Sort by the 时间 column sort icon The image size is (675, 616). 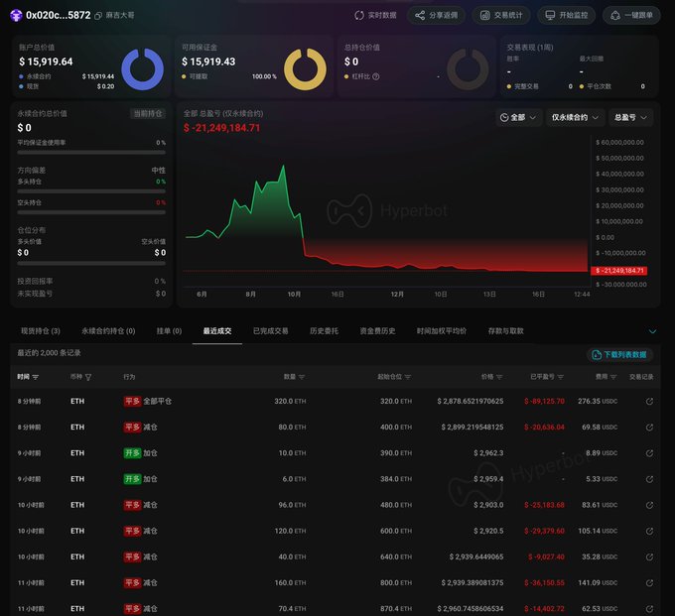(x=36, y=377)
